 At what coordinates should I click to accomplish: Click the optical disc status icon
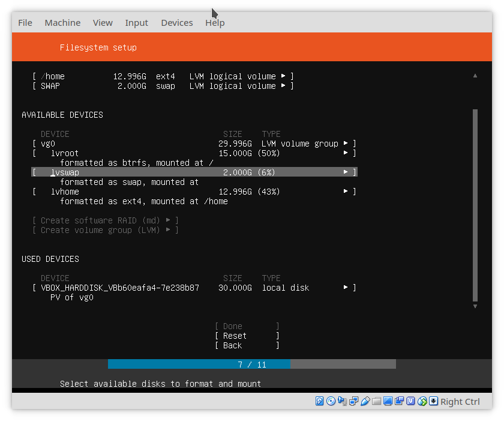(331, 401)
